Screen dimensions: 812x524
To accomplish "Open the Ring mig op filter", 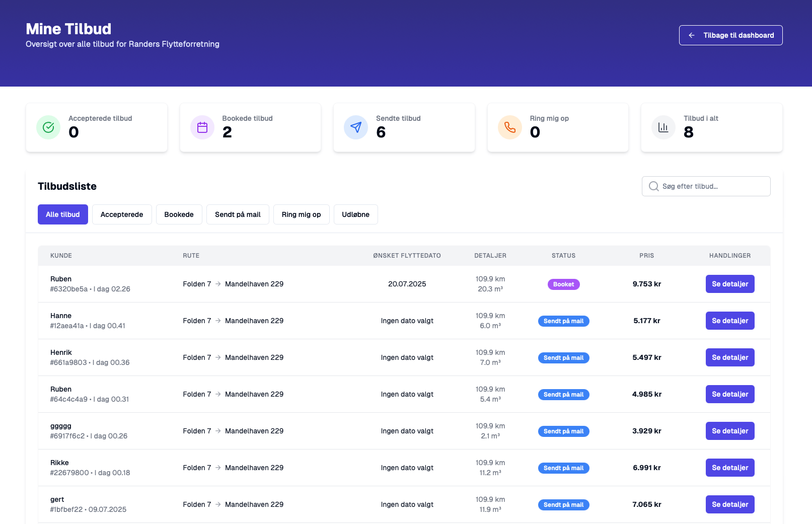I will (x=301, y=214).
